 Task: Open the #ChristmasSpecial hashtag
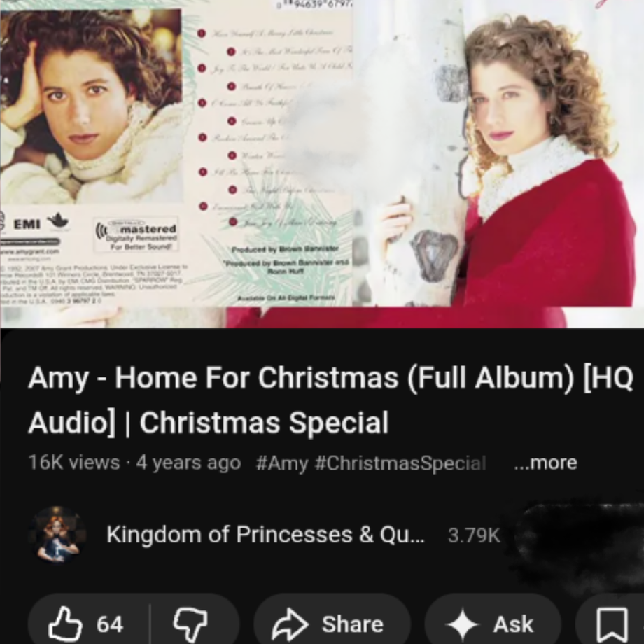(400, 463)
